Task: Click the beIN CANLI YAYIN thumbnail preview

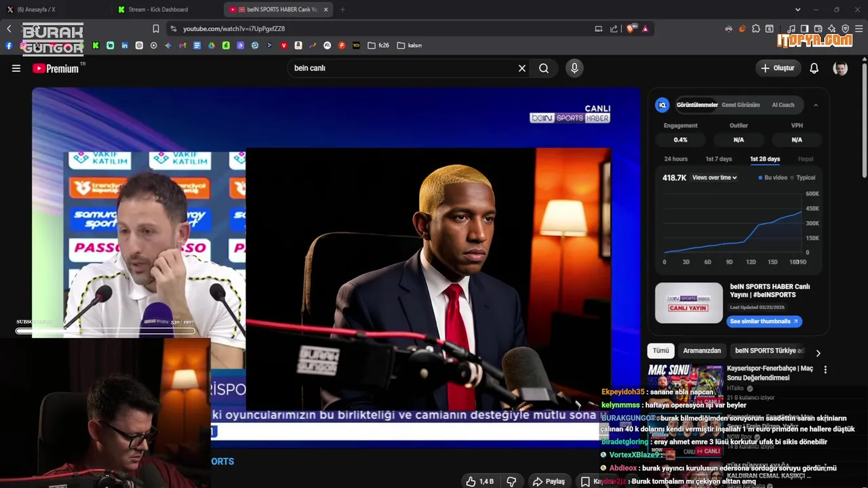Action: pos(688,302)
